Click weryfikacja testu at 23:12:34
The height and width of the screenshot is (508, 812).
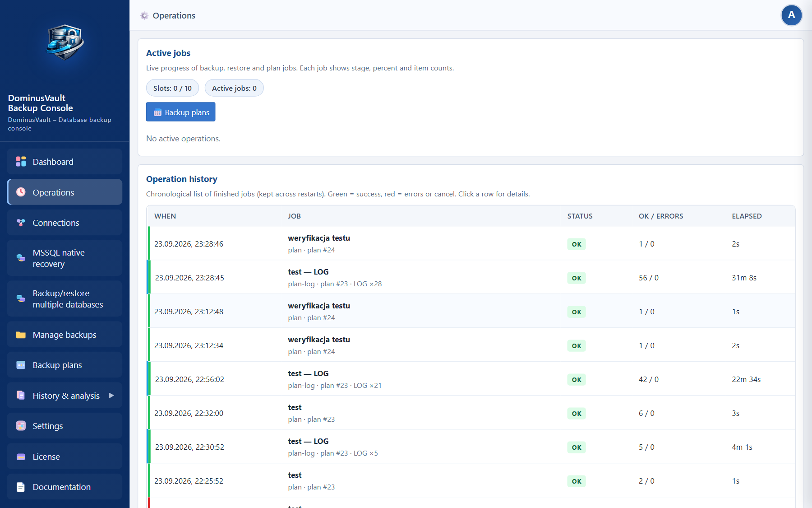pos(319,340)
